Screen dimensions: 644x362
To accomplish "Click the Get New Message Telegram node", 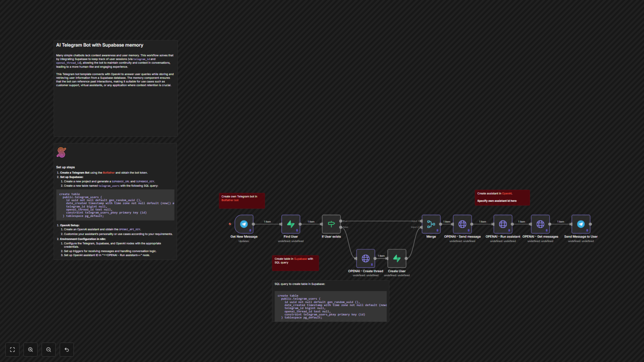I will point(244,224).
